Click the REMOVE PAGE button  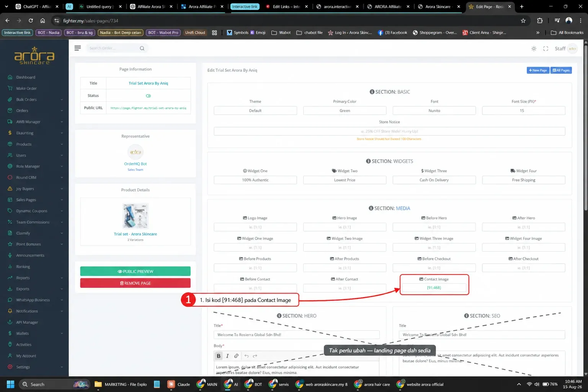pyautogui.click(x=135, y=283)
